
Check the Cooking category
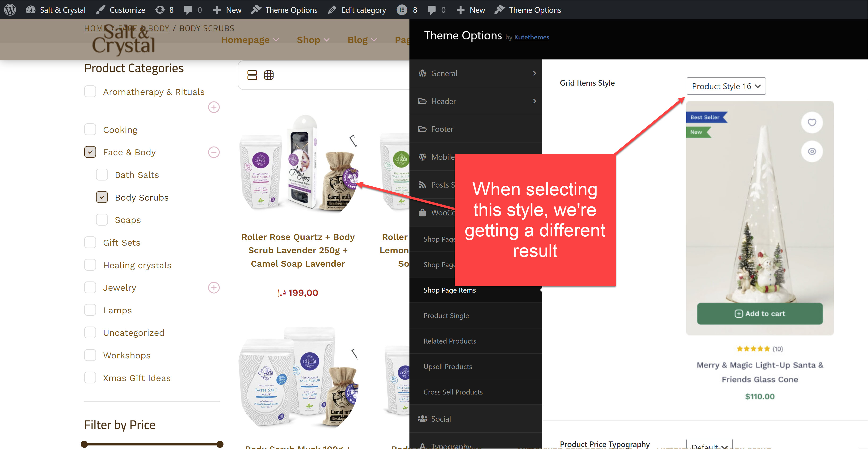[x=90, y=129]
